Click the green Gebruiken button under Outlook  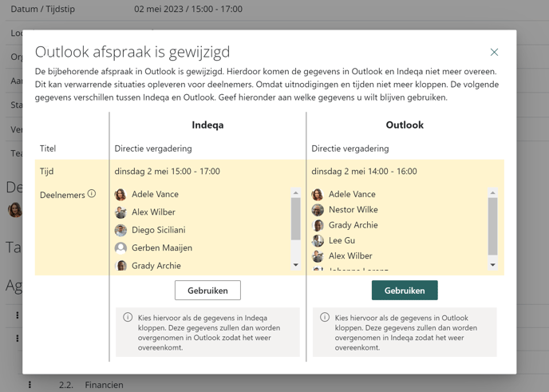[405, 290]
